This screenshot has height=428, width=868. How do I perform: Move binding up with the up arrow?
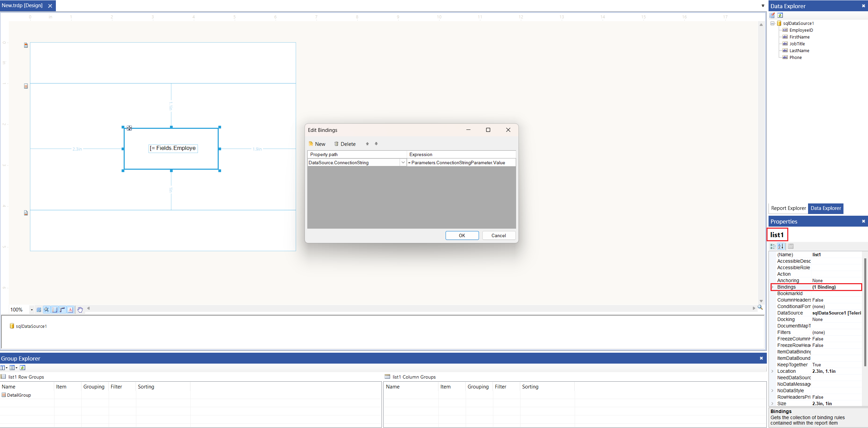367,144
